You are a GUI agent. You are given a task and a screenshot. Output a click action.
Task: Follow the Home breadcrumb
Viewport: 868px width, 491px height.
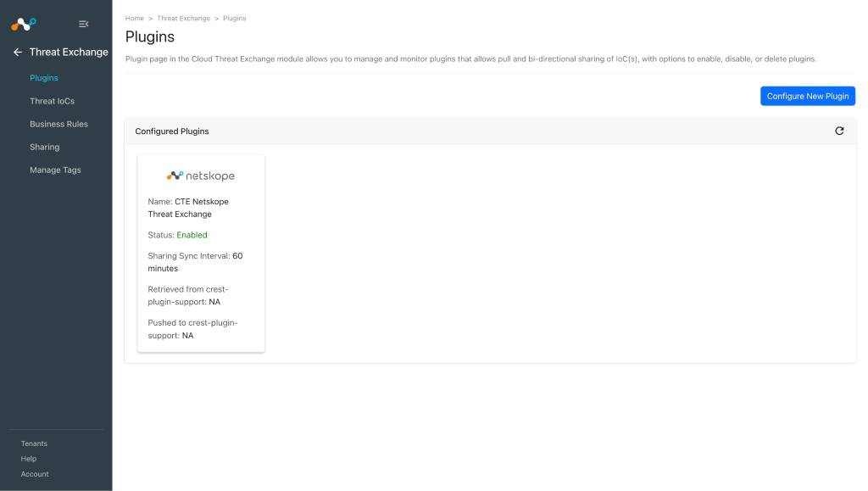[x=135, y=19]
